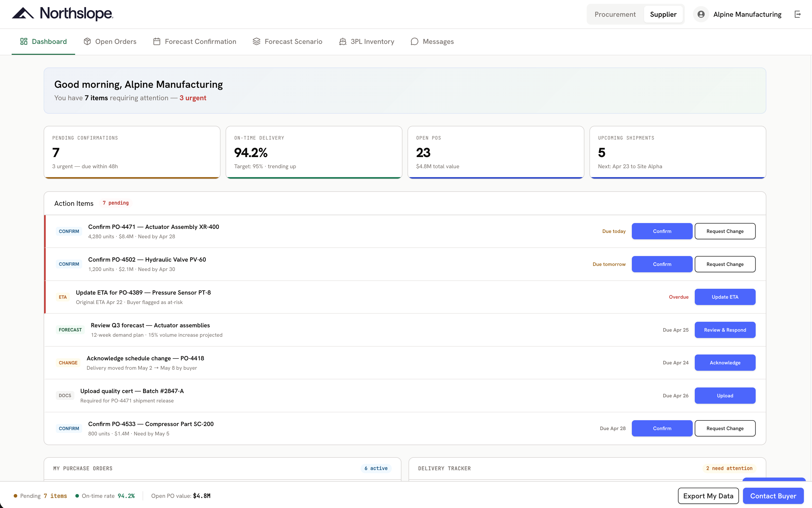Click 'Acknowledge schedule change — PO-4418' title

point(145,358)
